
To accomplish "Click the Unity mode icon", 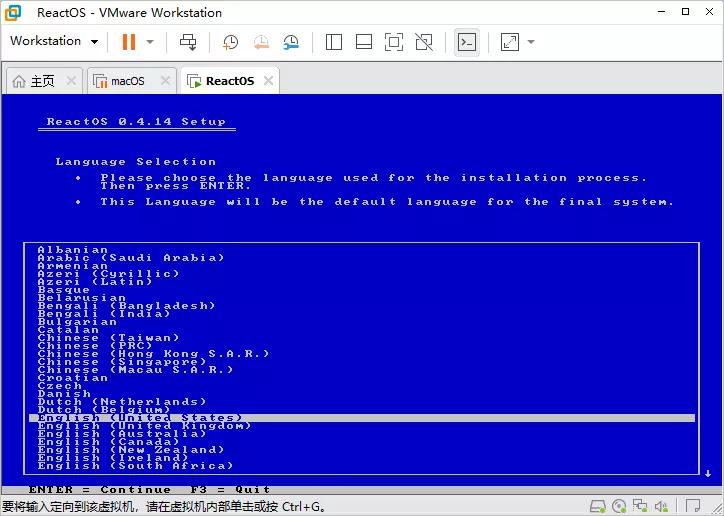I will 424,42.
